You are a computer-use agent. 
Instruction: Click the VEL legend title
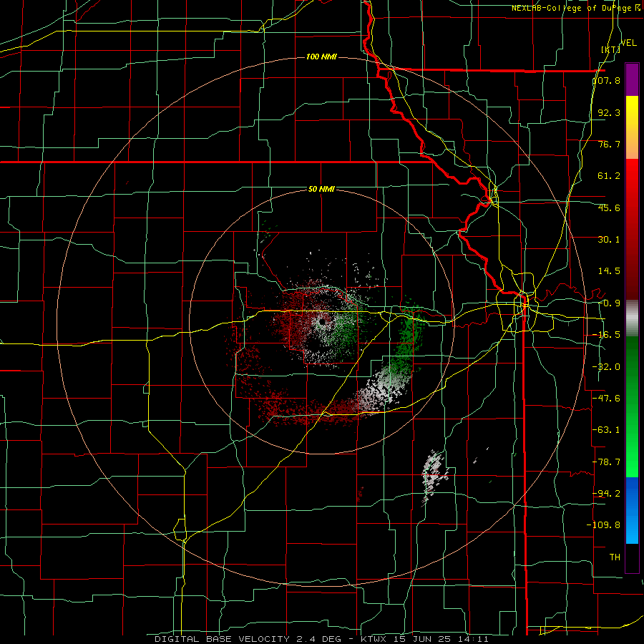pyautogui.click(x=628, y=42)
